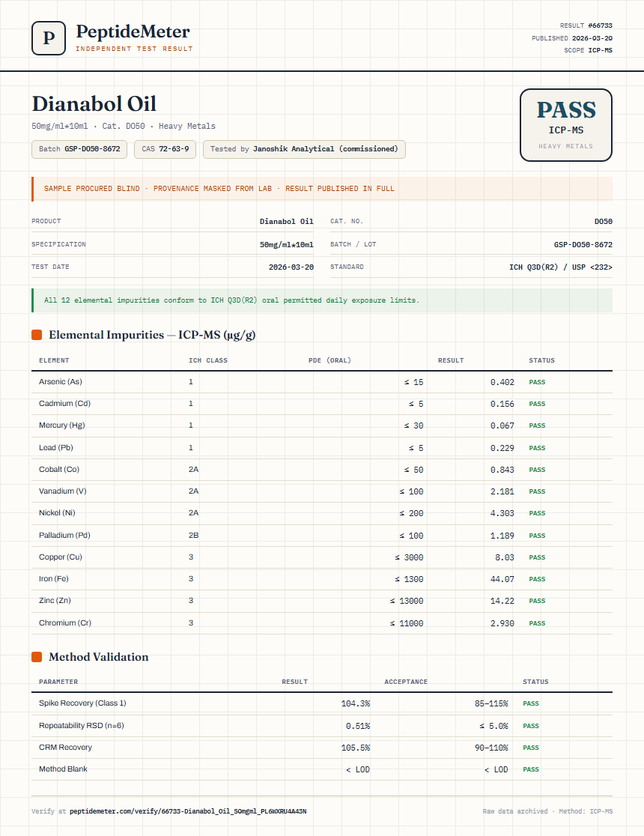Click the PASS ICP-MS result badge
This screenshot has height=836, width=644.
(565, 125)
